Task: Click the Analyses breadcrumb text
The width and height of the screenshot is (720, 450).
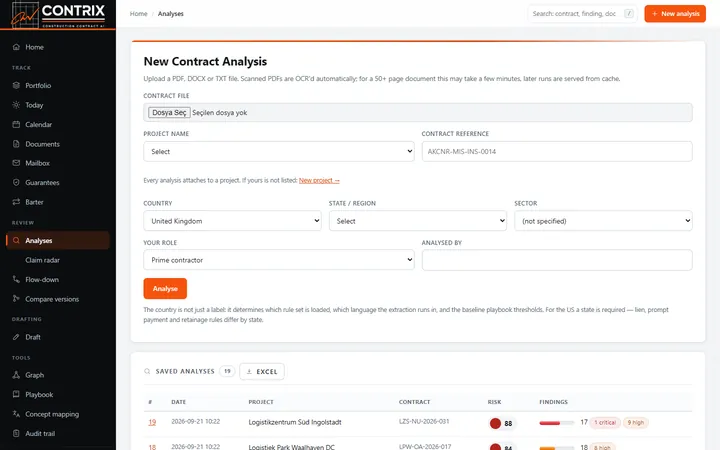Action: coord(170,14)
